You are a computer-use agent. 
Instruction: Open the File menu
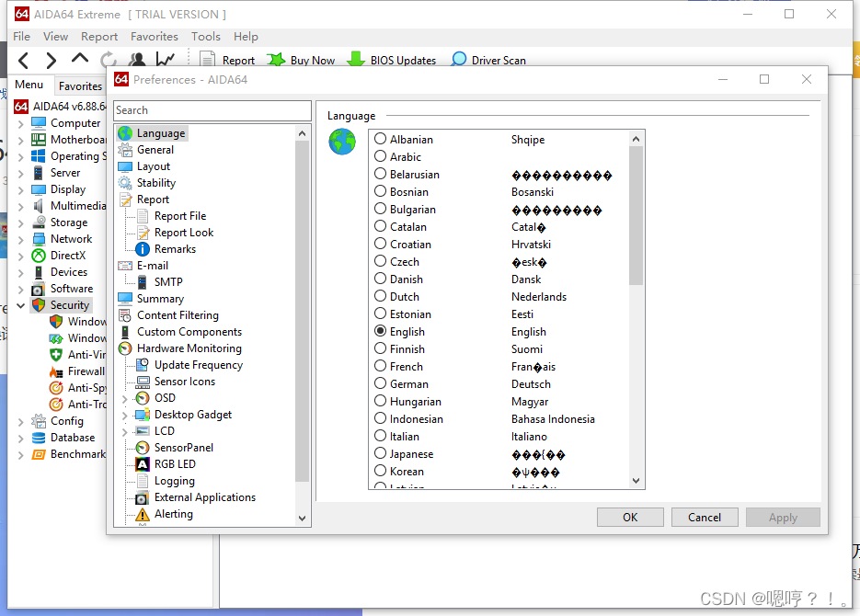[21, 36]
